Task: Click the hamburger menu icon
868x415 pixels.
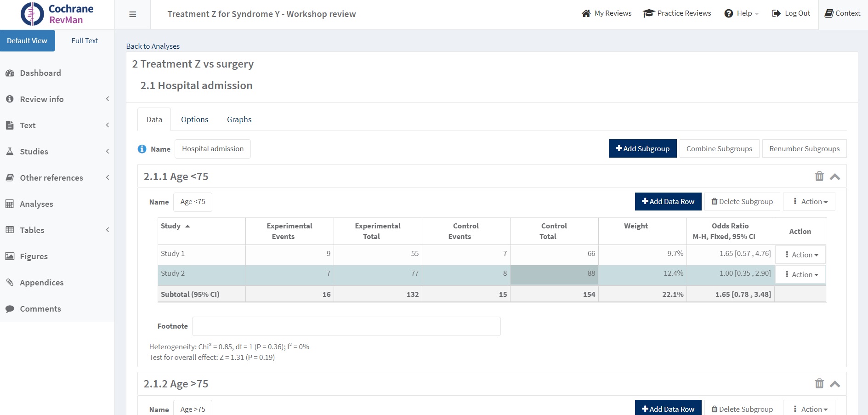Action: (x=133, y=14)
